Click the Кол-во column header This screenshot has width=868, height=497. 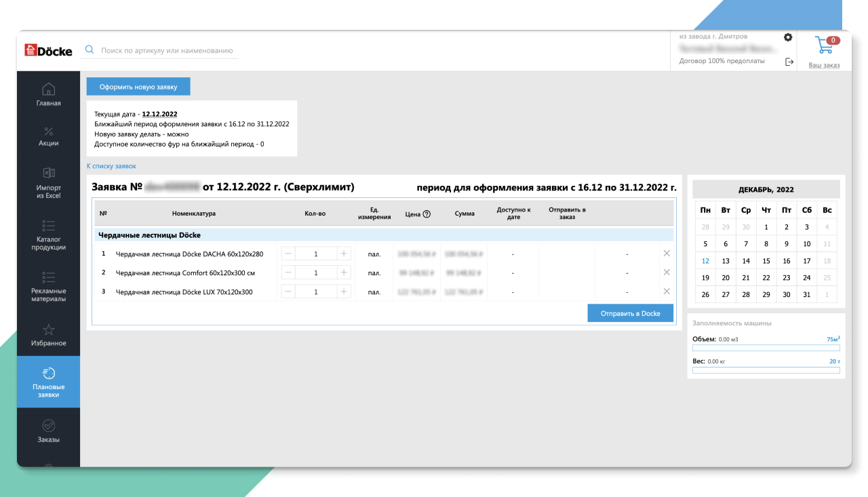315,214
